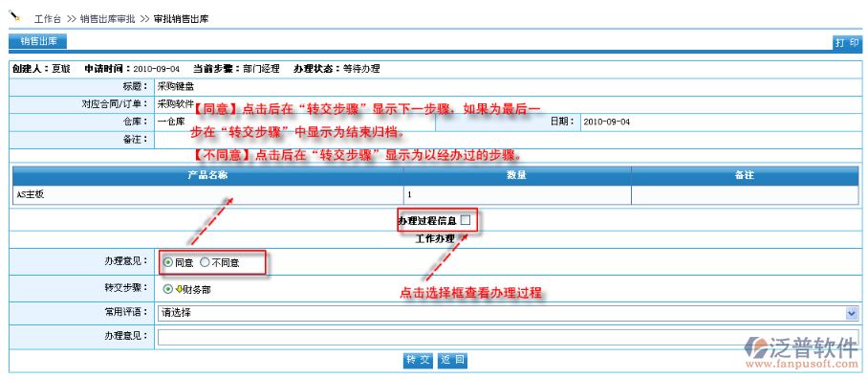Image resolution: width=868 pixels, height=379 pixels.
Task: Tick the 办理过程信息 checkbox
Action: [x=466, y=220]
